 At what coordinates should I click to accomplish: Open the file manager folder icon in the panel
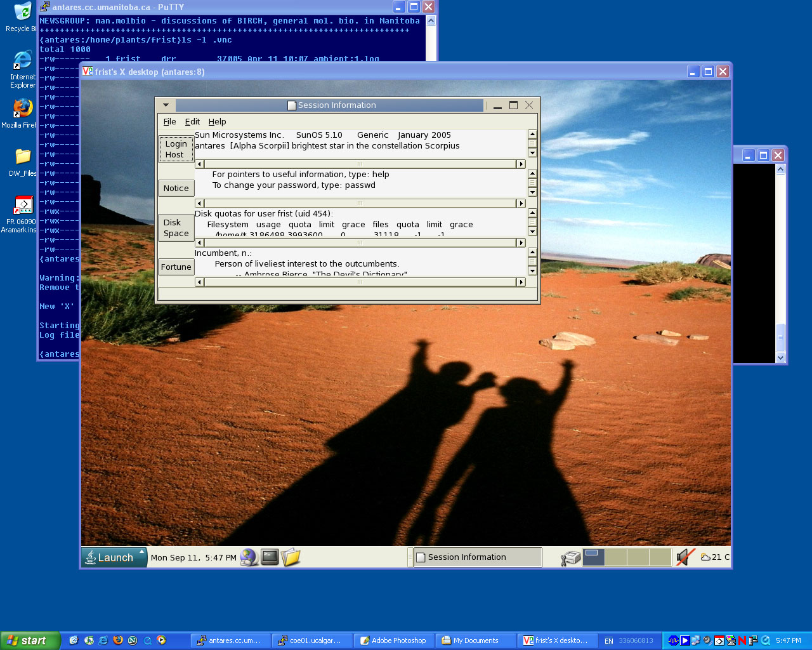coord(291,557)
